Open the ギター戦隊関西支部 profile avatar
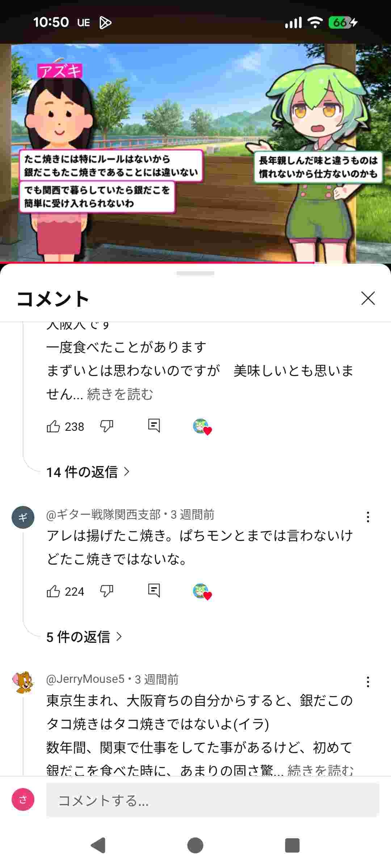The width and height of the screenshot is (391, 868). [23, 517]
